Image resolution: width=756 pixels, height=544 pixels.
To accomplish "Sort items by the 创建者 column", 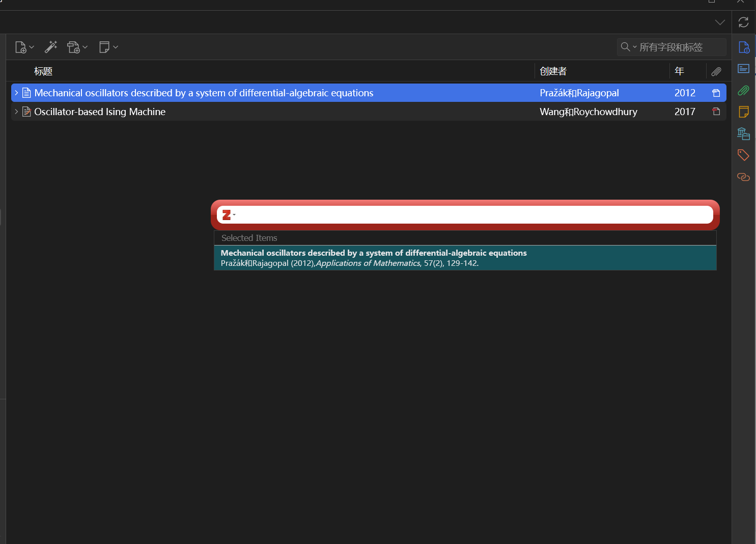I will pyautogui.click(x=553, y=71).
